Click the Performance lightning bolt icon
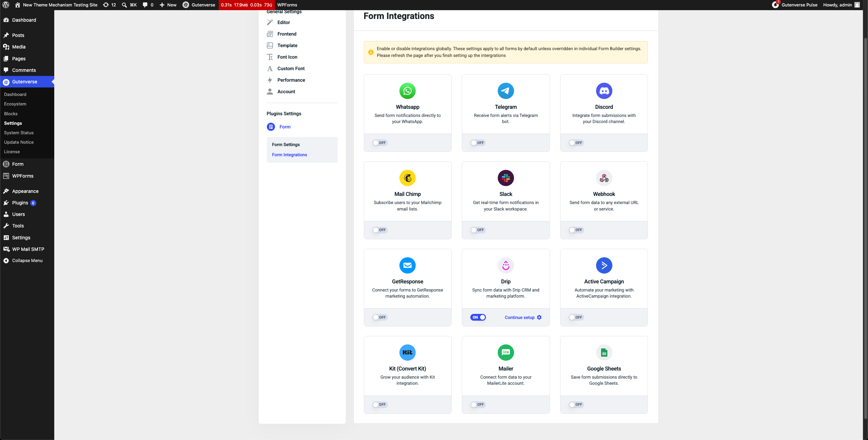868x440 pixels. pyautogui.click(x=270, y=80)
